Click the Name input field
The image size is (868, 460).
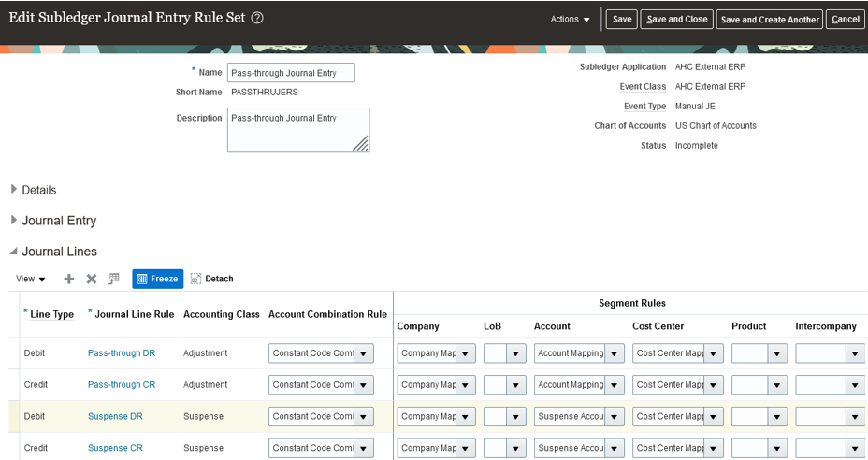(x=290, y=73)
